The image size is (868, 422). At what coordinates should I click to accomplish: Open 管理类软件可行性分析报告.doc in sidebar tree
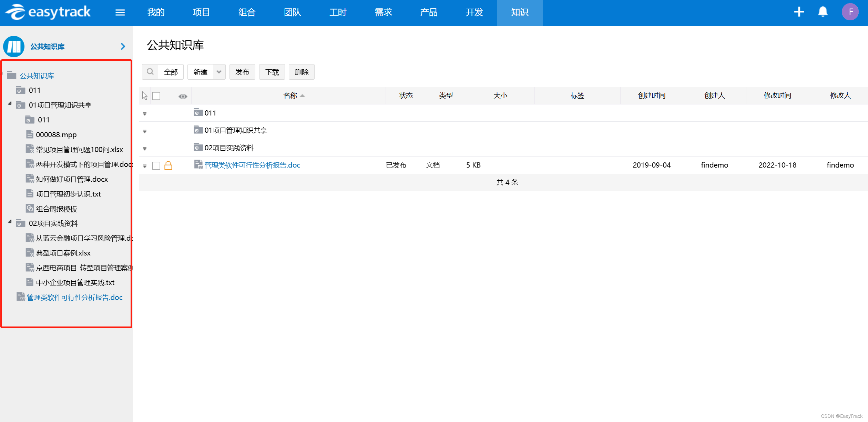coord(74,297)
